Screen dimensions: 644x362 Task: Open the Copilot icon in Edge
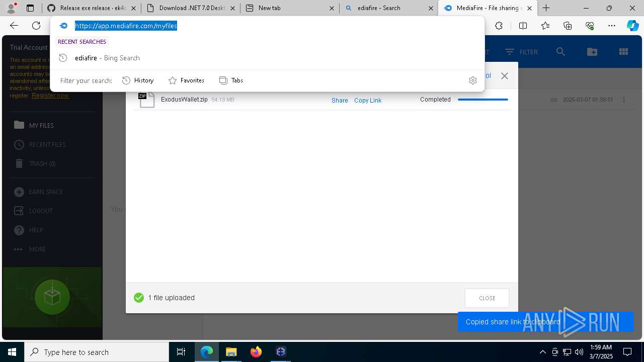pyautogui.click(x=632, y=26)
